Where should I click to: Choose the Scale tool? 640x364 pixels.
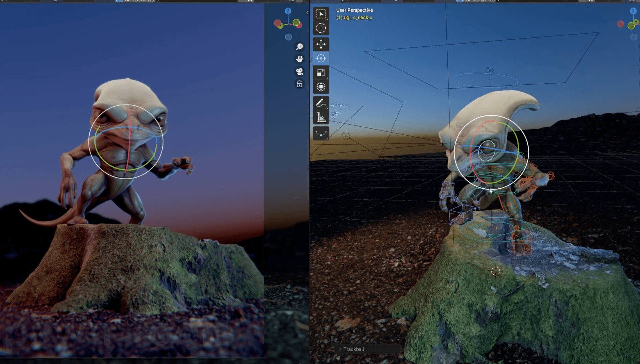coord(321,72)
